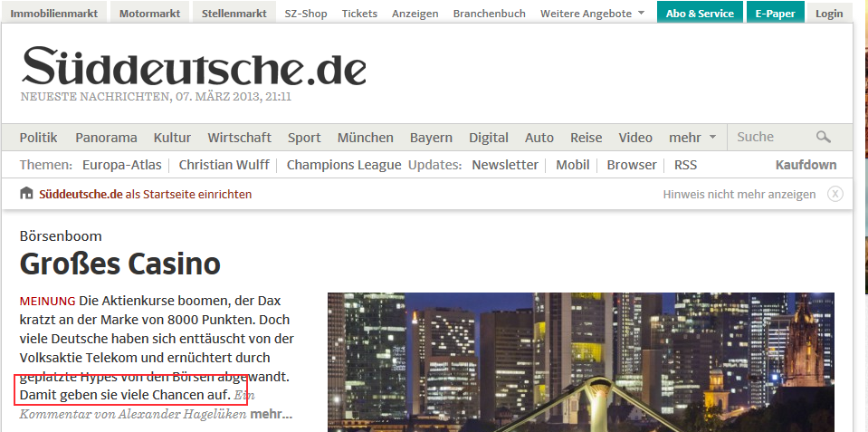Open the Branchenbuch link

(x=490, y=14)
